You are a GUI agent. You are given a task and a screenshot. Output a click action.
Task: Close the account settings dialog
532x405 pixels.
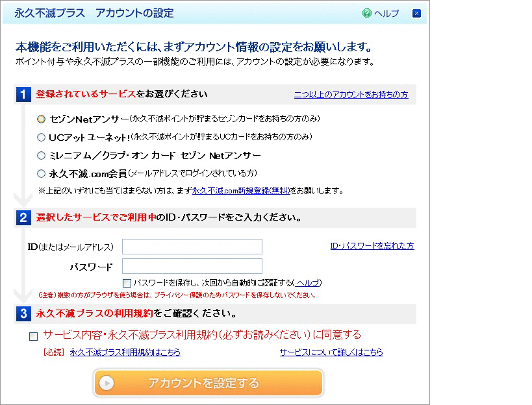coord(416,13)
